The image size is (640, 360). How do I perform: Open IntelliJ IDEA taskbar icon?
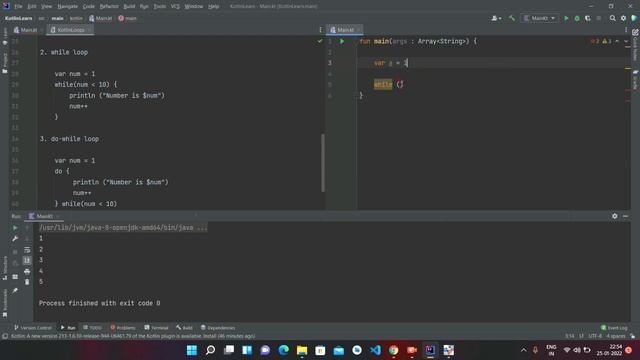[430, 350]
